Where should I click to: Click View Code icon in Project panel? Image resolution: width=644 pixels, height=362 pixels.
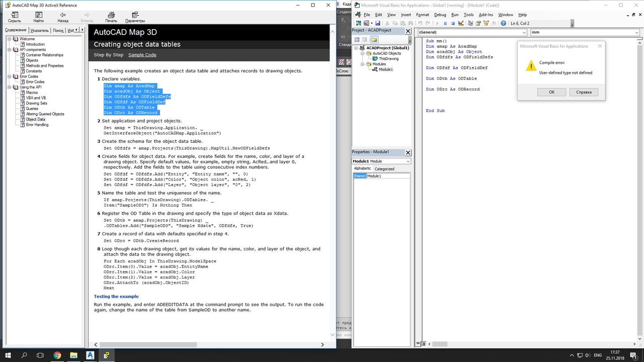coord(357,39)
